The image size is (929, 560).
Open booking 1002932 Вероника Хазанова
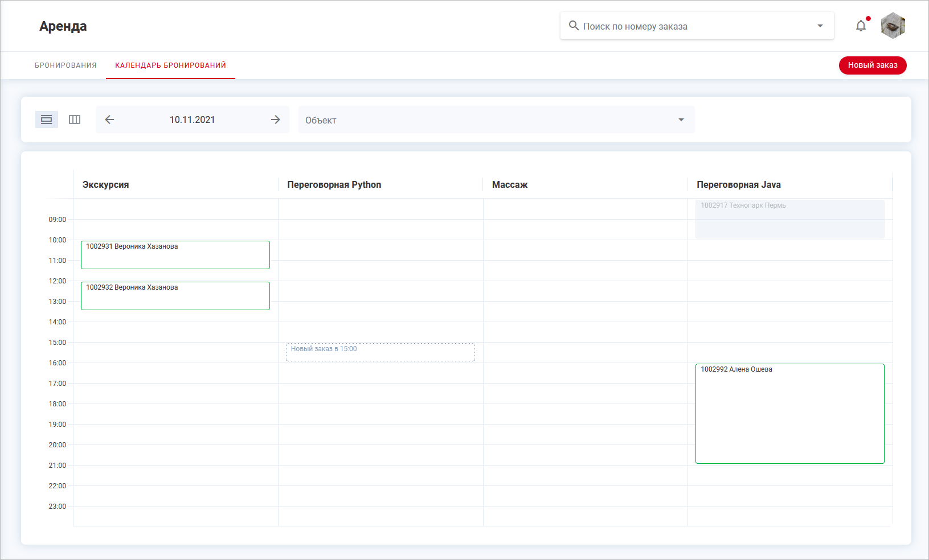175,296
